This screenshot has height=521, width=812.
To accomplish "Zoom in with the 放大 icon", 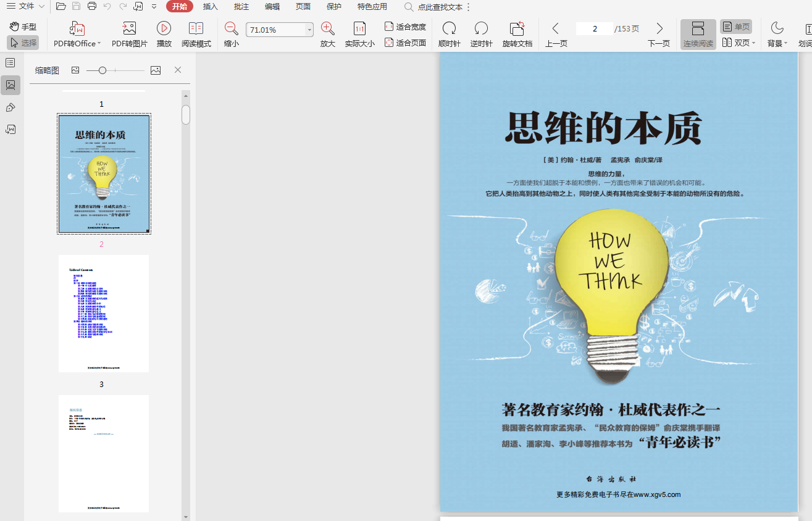I will point(327,29).
